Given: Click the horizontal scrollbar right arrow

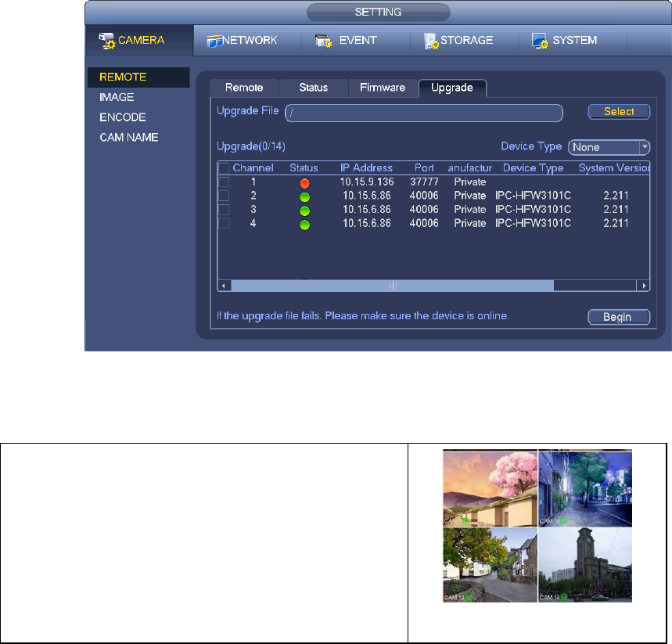Looking at the screenshot, I should click(x=643, y=286).
